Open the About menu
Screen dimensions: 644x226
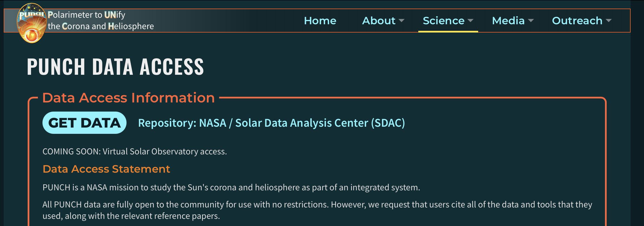(x=379, y=21)
